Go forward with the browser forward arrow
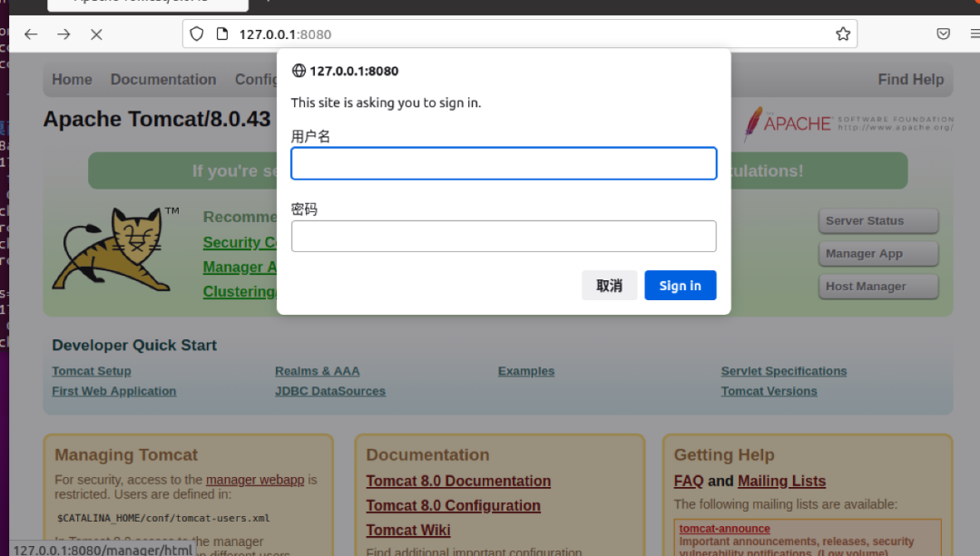 click(x=64, y=34)
